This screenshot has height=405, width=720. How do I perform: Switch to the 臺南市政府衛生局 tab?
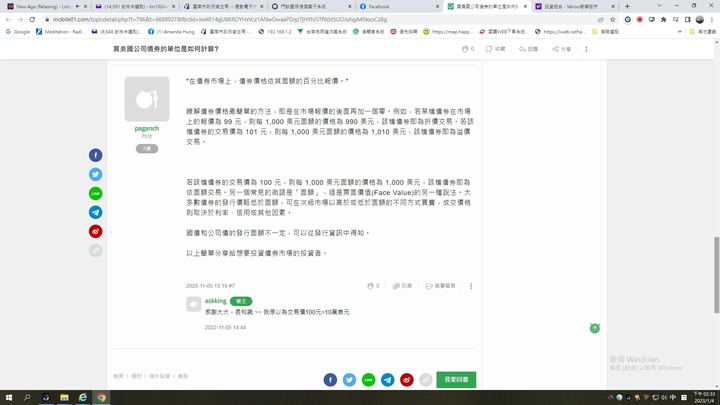(x=224, y=6)
